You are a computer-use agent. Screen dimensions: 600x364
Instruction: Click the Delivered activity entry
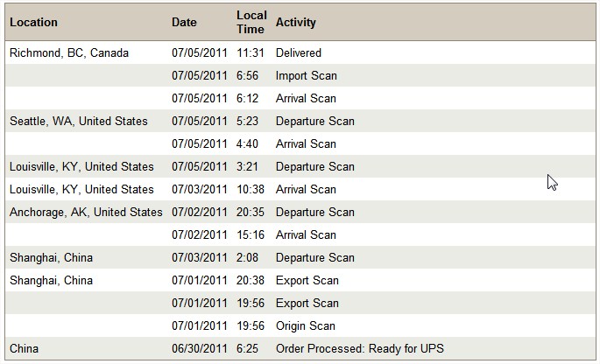pyautogui.click(x=299, y=52)
